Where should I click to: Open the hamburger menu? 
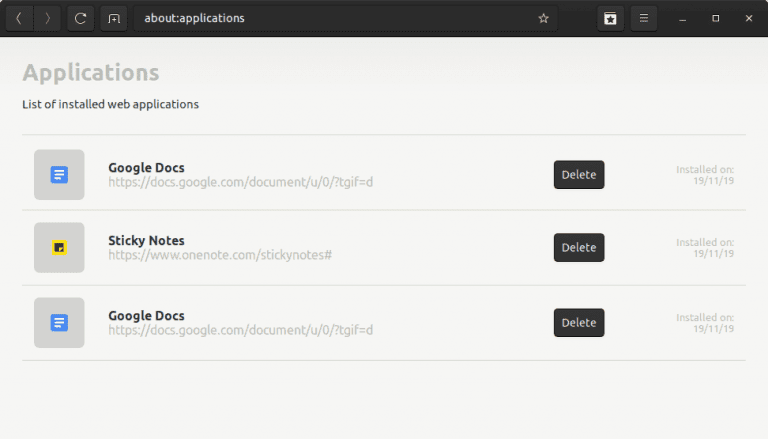click(644, 18)
